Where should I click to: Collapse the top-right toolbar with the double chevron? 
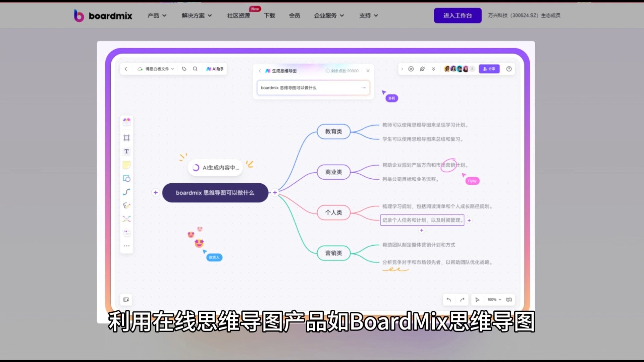click(433, 69)
